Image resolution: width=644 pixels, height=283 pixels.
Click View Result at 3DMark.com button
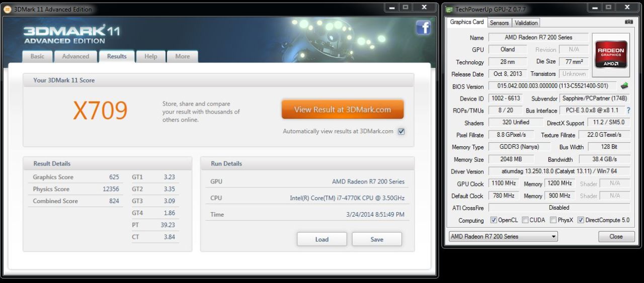click(342, 110)
